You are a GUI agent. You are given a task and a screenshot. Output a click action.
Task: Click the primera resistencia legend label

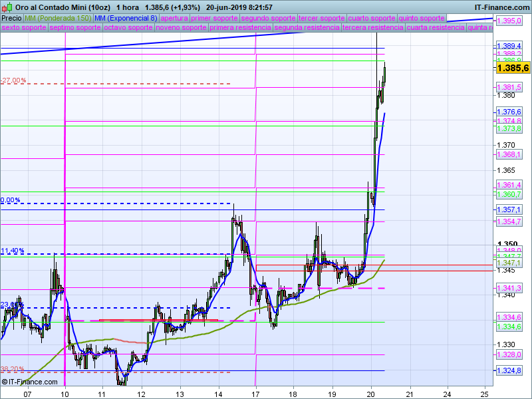[240, 27]
